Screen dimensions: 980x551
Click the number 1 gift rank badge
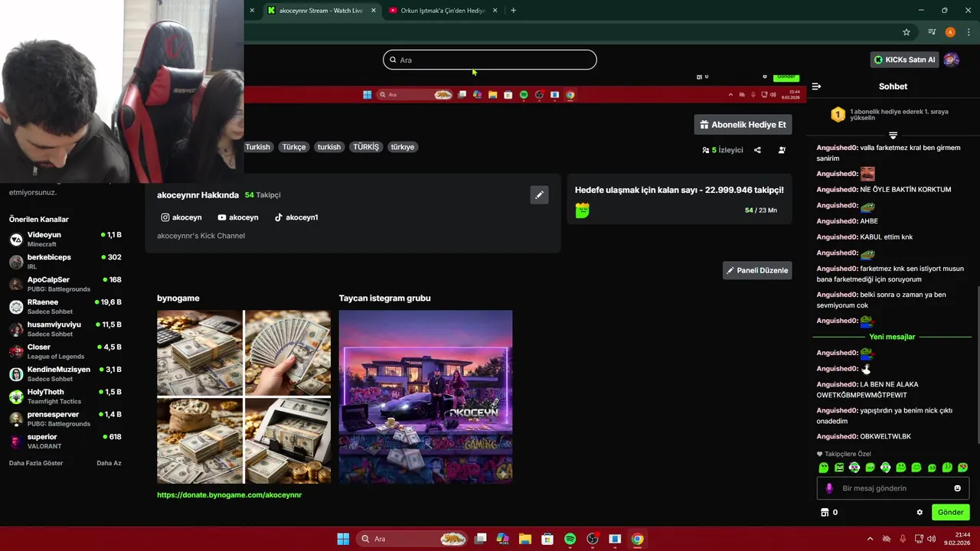tap(838, 115)
